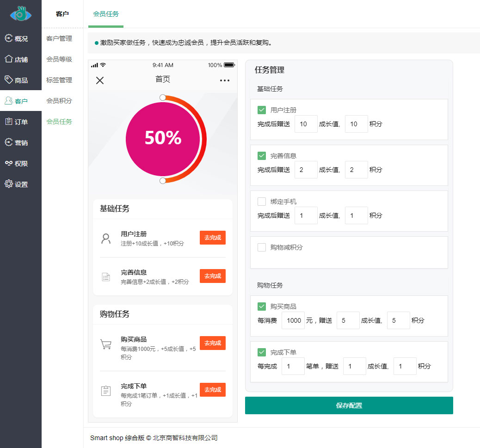Image resolution: width=480 pixels, height=448 pixels.
Task: Click 去完成 button for 购买商品
Action: click(x=213, y=343)
